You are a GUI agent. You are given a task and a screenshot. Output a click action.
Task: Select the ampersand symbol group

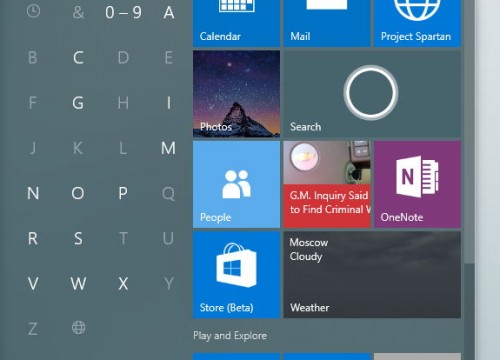click(x=78, y=13)
